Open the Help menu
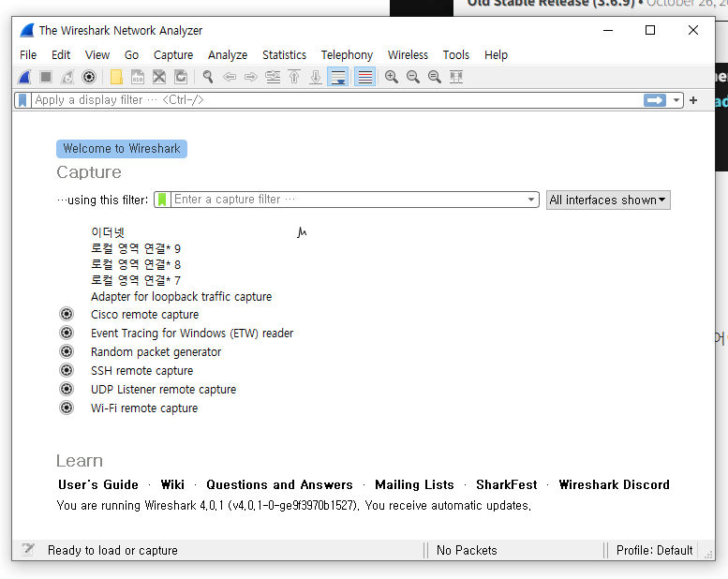The height and width of the screenshot is (579, 728). [496, 54]
